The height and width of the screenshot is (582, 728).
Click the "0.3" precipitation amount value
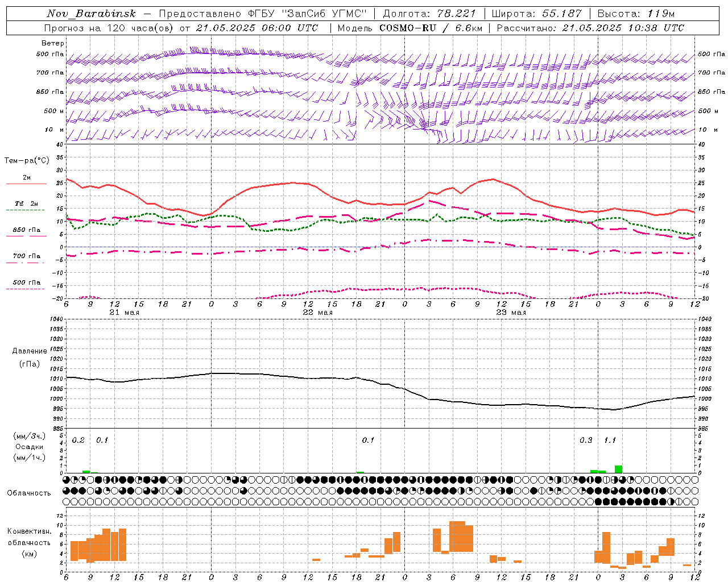(x=586, y=440)
